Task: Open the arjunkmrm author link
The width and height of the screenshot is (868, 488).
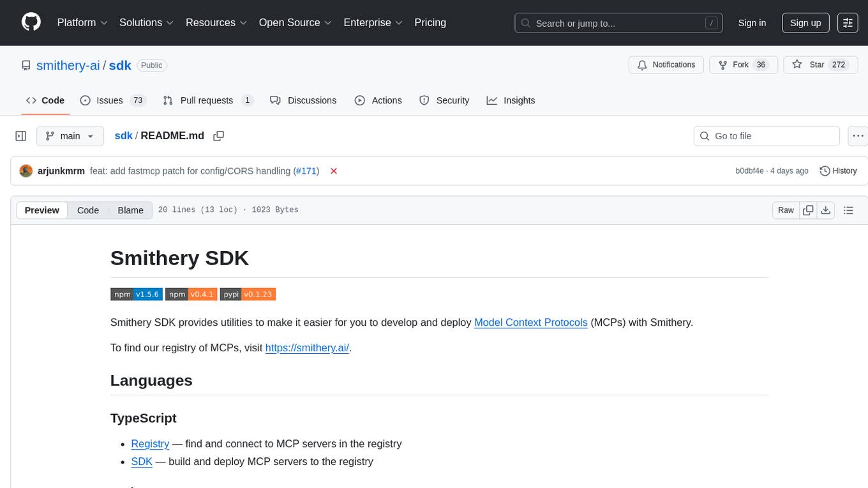Action: (61, 171)
